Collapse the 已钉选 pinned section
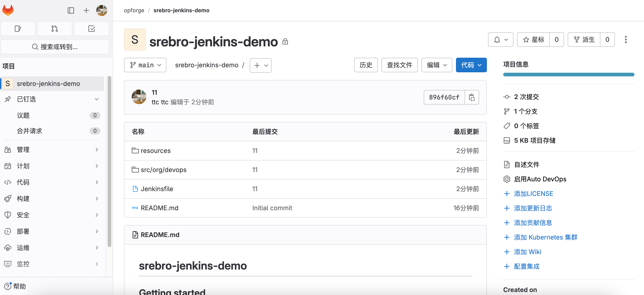Screen dimensions: 644x295 pos(97,99)
